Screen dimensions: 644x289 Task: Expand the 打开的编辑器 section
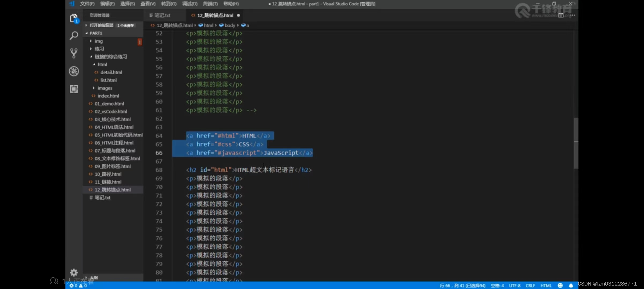pyautogui.click(x=113, y=25)
